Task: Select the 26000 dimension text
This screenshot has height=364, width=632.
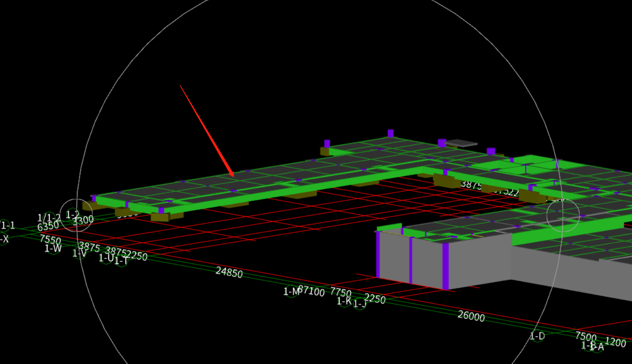Action: (471, 316)
